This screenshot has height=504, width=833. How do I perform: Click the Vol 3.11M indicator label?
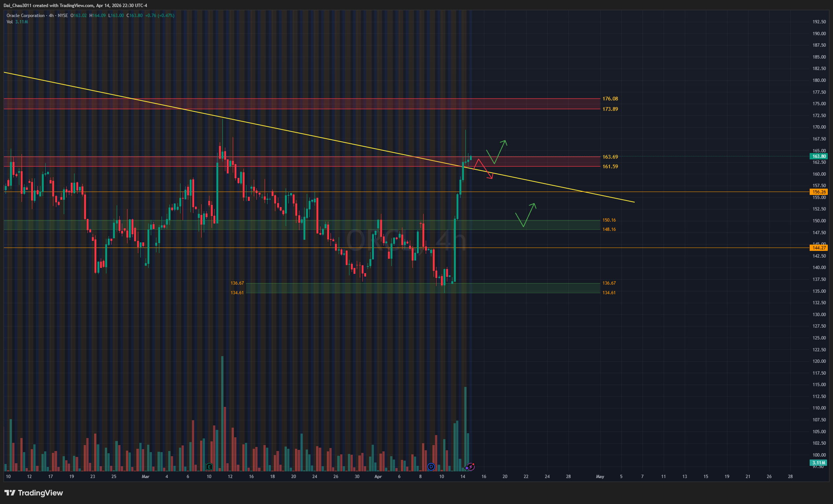[17, 22]
